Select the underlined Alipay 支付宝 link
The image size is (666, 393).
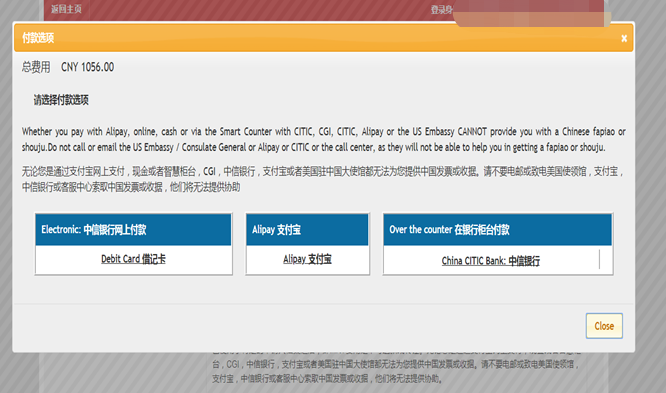(308, 259)
